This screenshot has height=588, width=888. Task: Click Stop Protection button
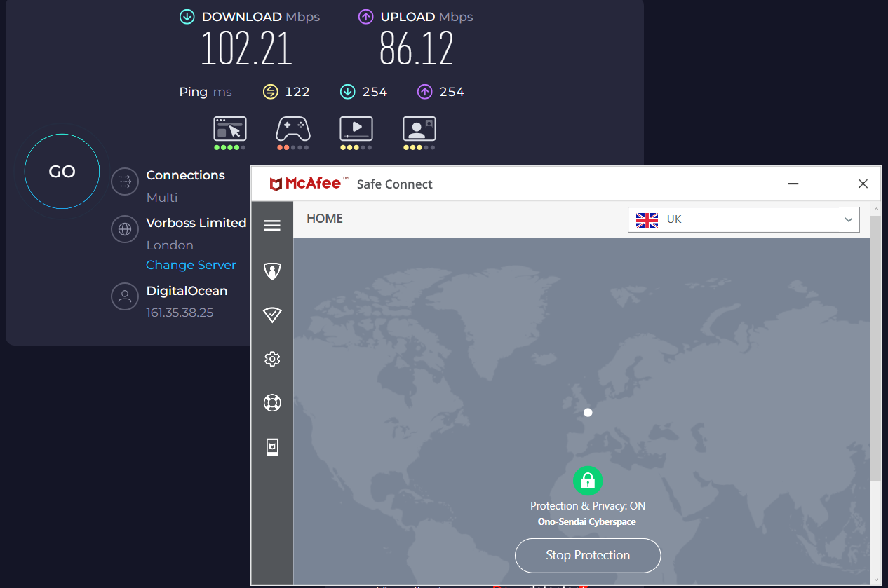click(588, 555)
